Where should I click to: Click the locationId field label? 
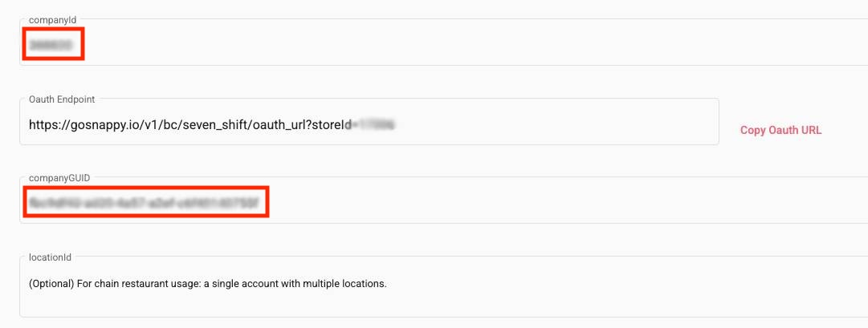[50, 257]
